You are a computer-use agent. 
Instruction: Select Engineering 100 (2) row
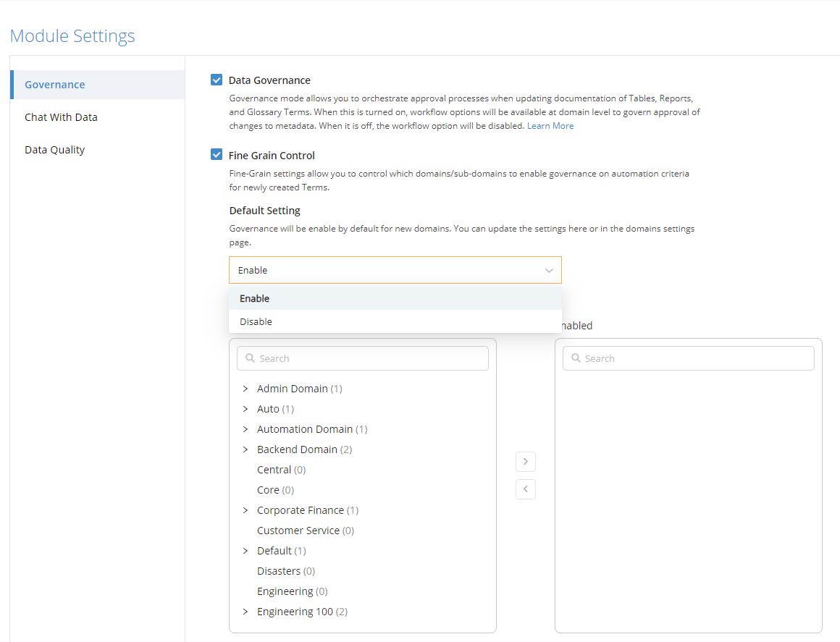coord(302,612)
